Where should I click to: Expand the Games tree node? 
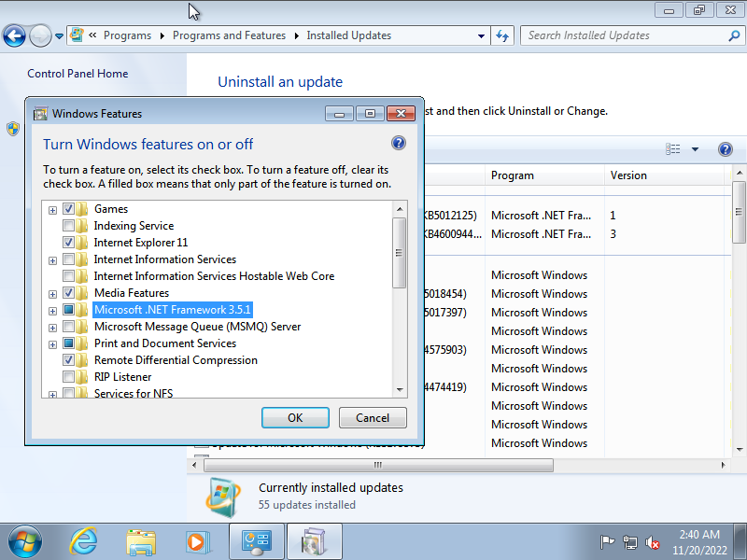tap(52, 210)
